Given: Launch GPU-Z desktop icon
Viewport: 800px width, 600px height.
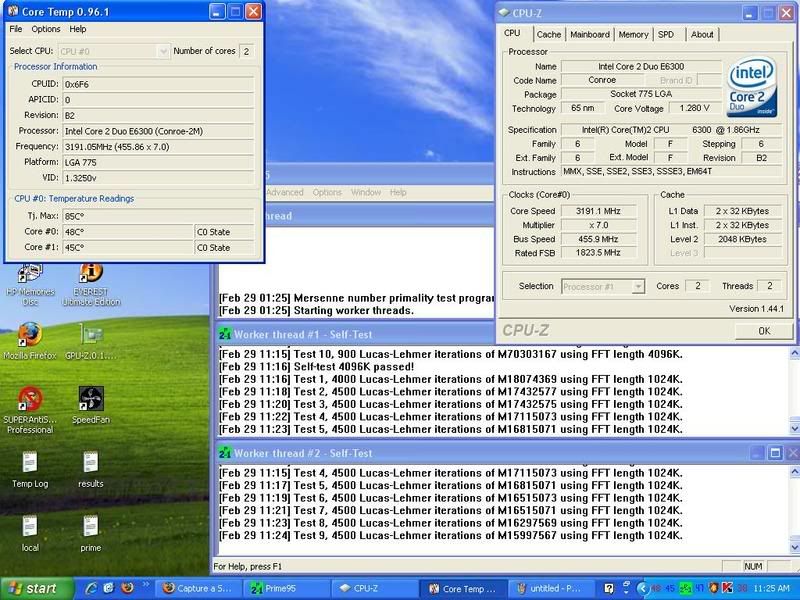Looking at the screenshot, I should point(91,341).
